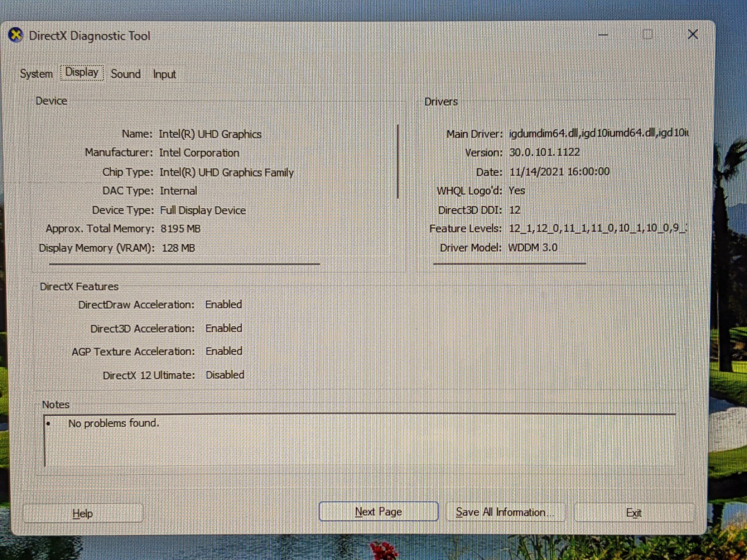747x560 pixels.
Task: Click the total memory value '8195 MB'
Action: tap(180, 229)
